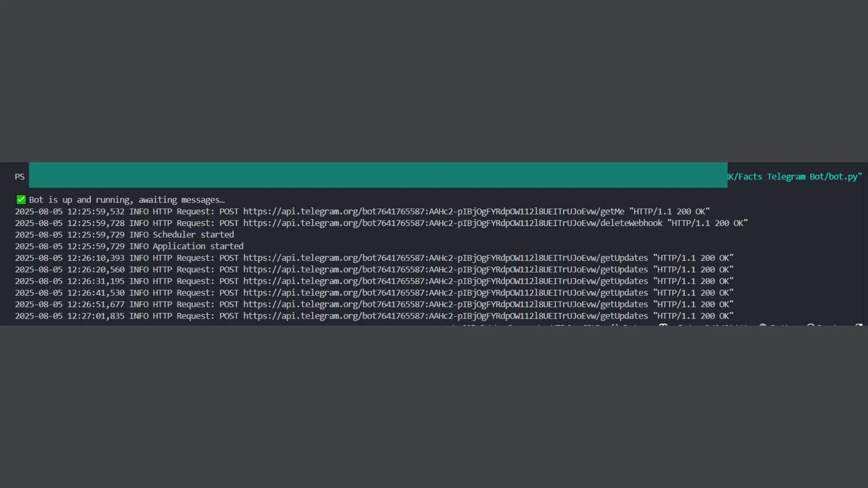Open getUpdates URL logged at 12:26:51

(x=445, y=305)
